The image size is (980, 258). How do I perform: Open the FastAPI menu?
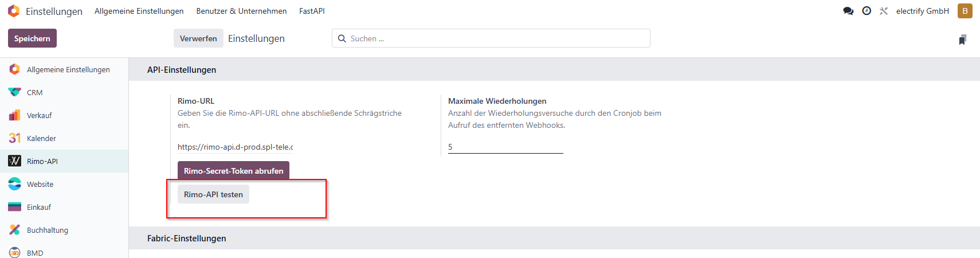[x=312, y=11]
